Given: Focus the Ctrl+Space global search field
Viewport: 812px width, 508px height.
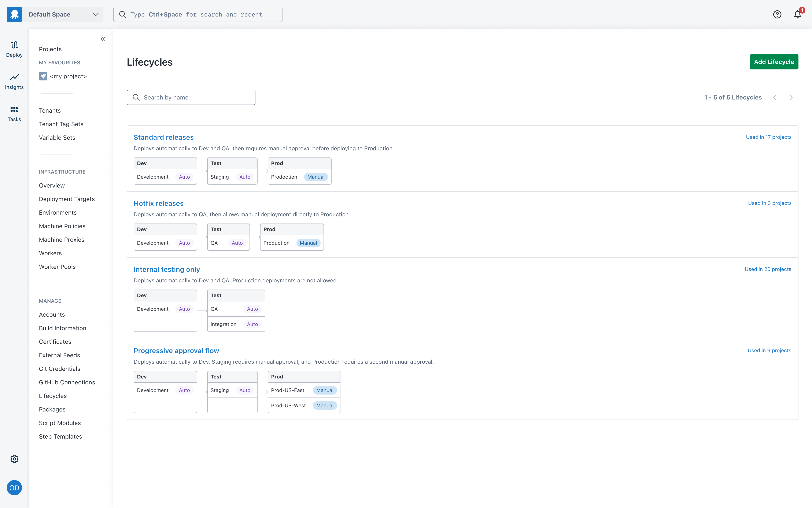Looking at the screenshot, I should [x=198, y=14].
